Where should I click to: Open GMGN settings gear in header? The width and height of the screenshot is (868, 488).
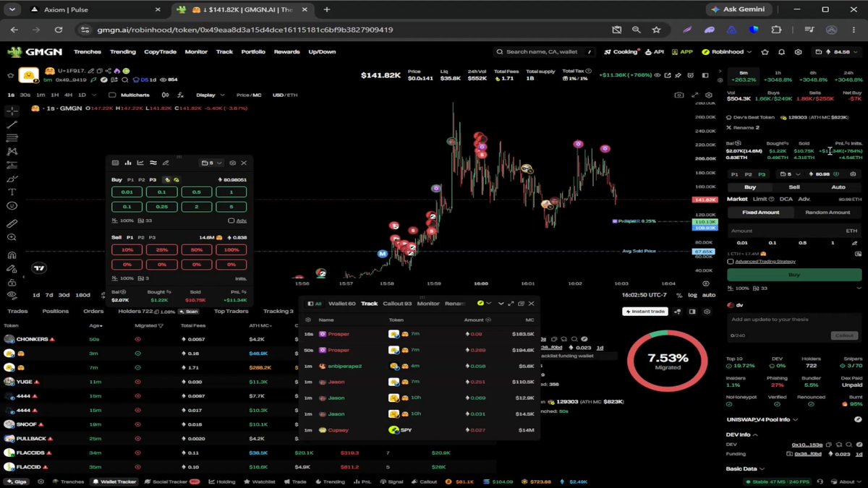pos(798,52)
